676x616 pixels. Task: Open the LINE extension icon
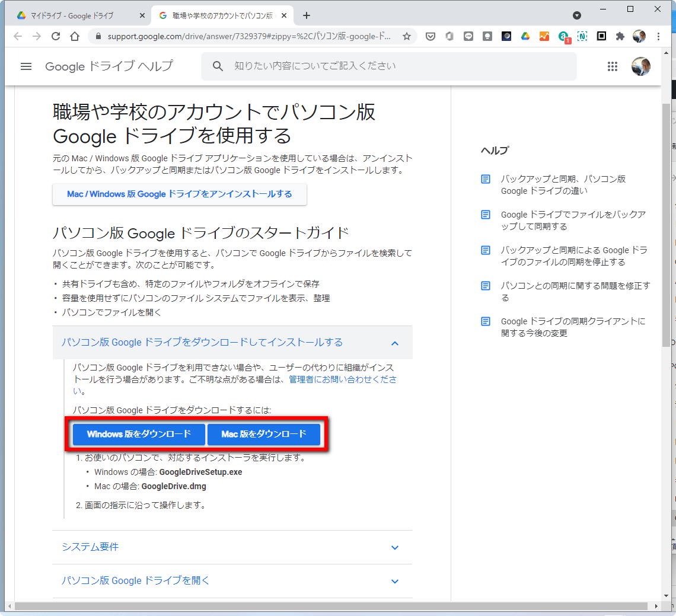(468, 36)
